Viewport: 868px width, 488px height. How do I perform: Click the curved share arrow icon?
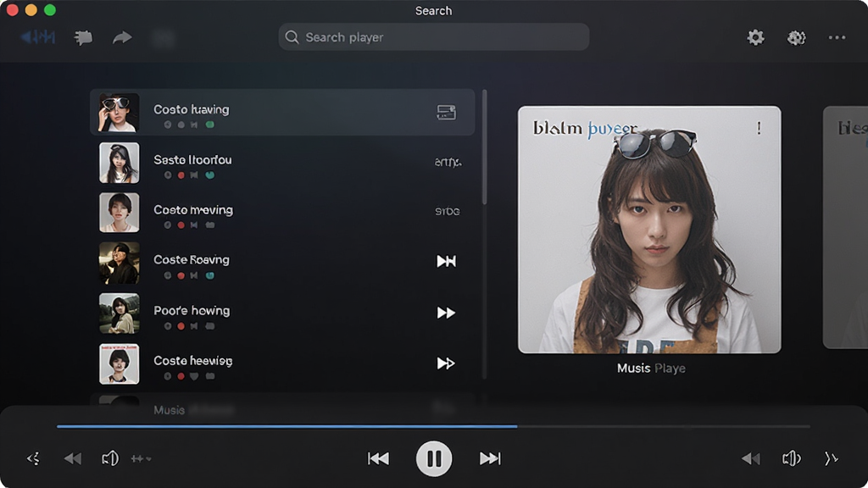[x=122, y=37]
